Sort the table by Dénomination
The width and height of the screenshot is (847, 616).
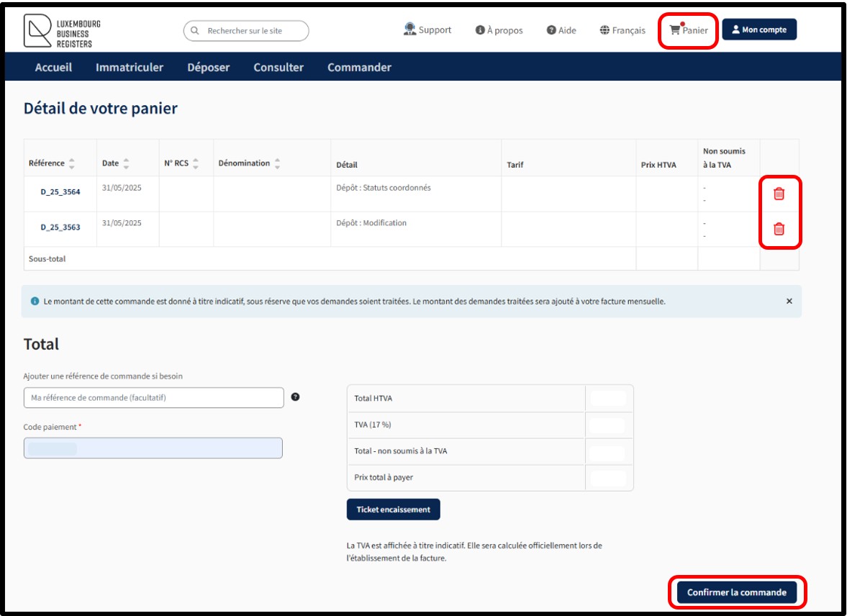click(x=277, y=163)
